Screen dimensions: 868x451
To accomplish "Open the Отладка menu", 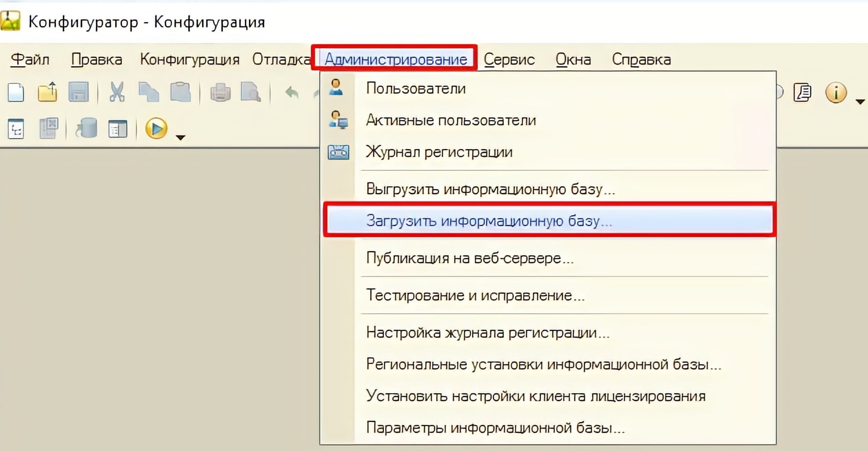I will (281, 60).
